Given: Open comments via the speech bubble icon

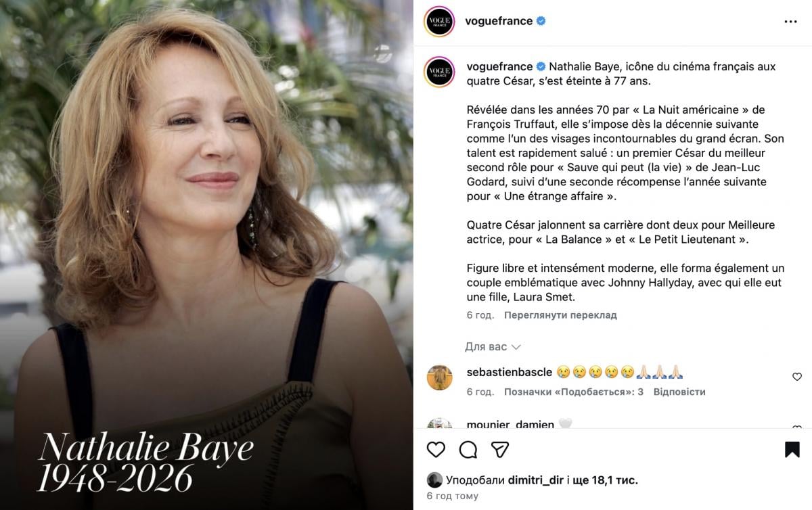Looking at the screenshot, I should point(468,450).
